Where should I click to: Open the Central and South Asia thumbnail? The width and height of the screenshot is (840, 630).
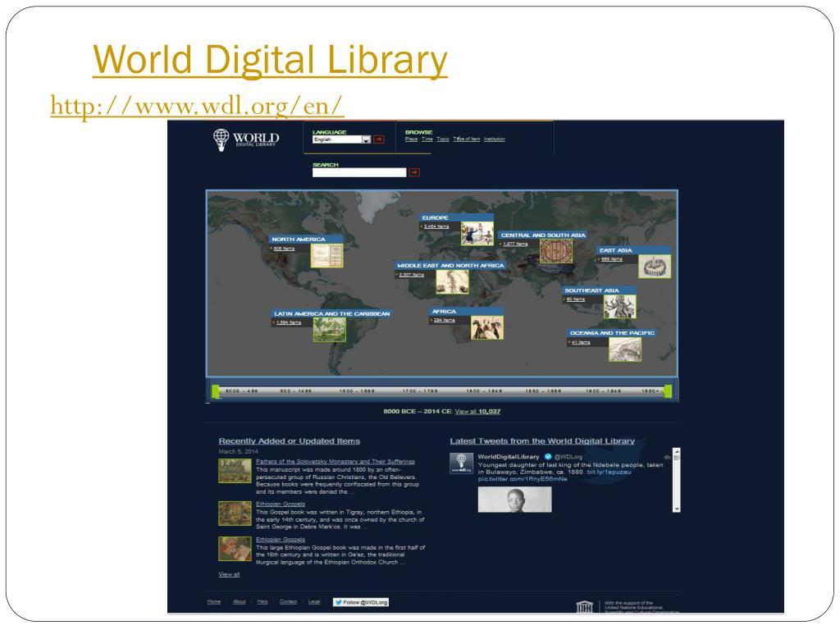pos(556,251)
